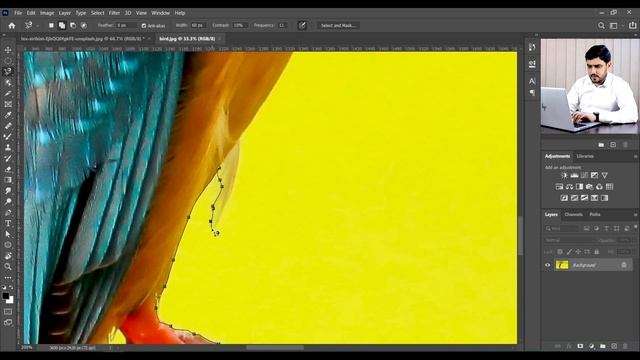This screenshot has height=360, width=640.
Task: Open the Edit Toolbar three-dots menu
Action: click(x=8, y=278)
